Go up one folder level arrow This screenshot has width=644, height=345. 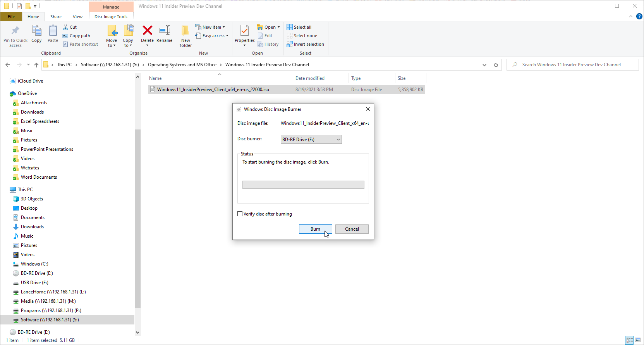point(36,65)
